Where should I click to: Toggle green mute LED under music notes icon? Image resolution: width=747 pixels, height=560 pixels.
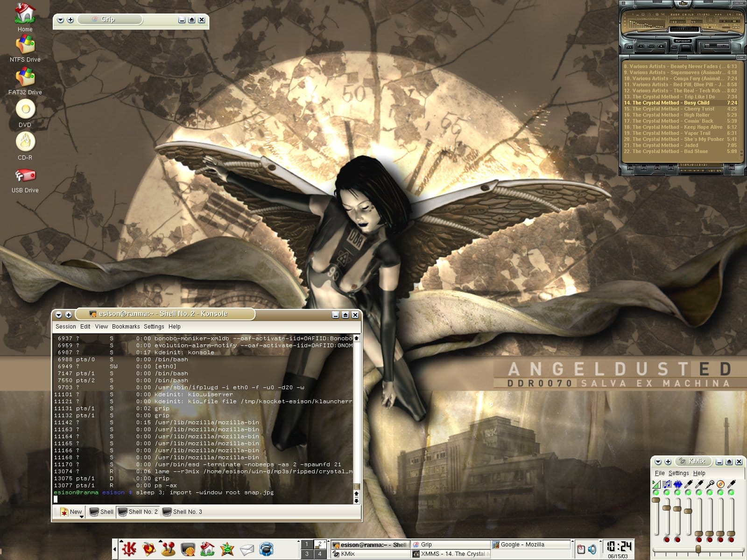coord(667,492)
